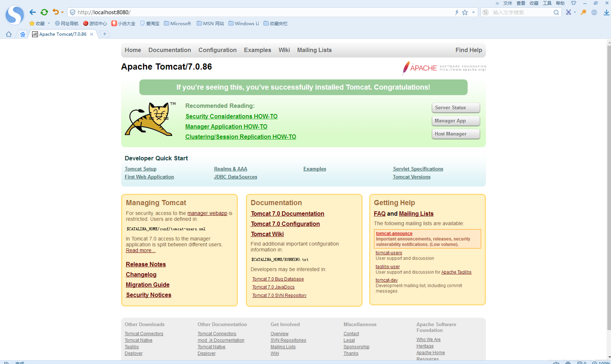The image size is (611, 364).
Task: Open the dropdown beside the undo arrow
Action: (62, 13)
